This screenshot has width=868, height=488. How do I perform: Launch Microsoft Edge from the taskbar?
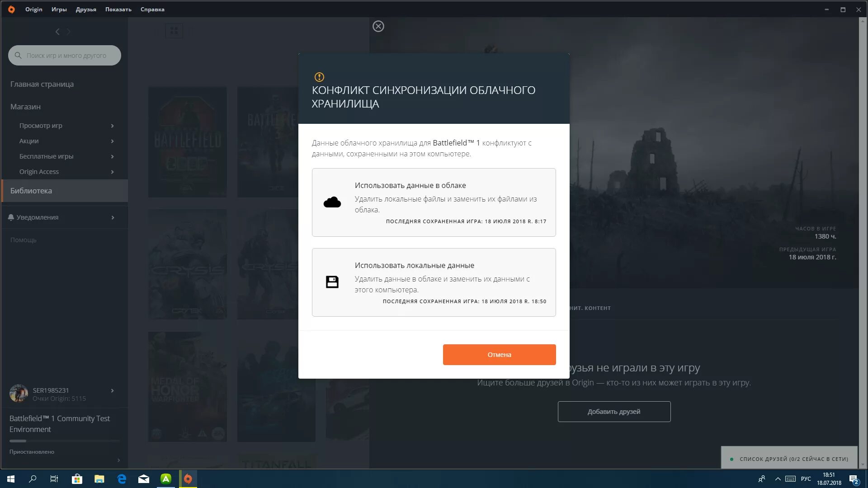[122, 479]
